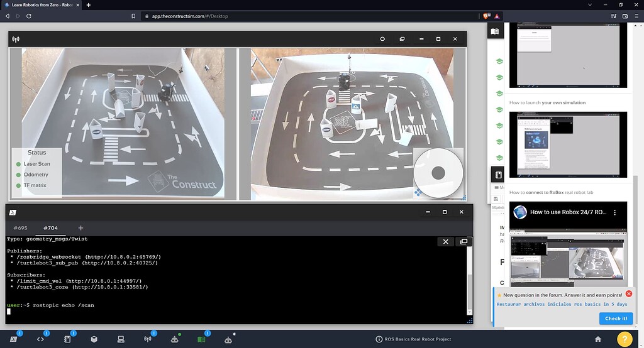Image resolution: width=644 pixels, height=348 pixels.
Task: Reload the browser page
Action: [x=29, y=16]
